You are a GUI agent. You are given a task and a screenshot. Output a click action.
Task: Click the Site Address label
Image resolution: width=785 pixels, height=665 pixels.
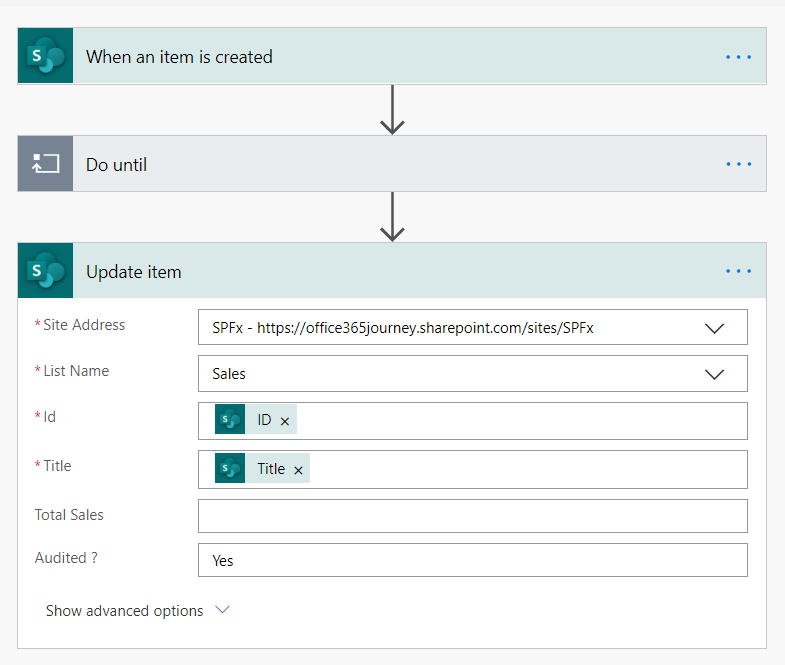tap(84, 325)
